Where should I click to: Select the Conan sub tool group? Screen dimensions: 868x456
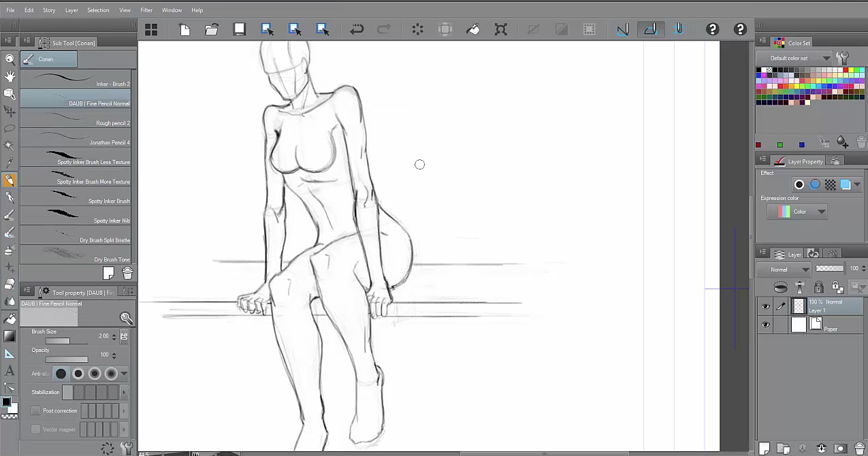48,59
